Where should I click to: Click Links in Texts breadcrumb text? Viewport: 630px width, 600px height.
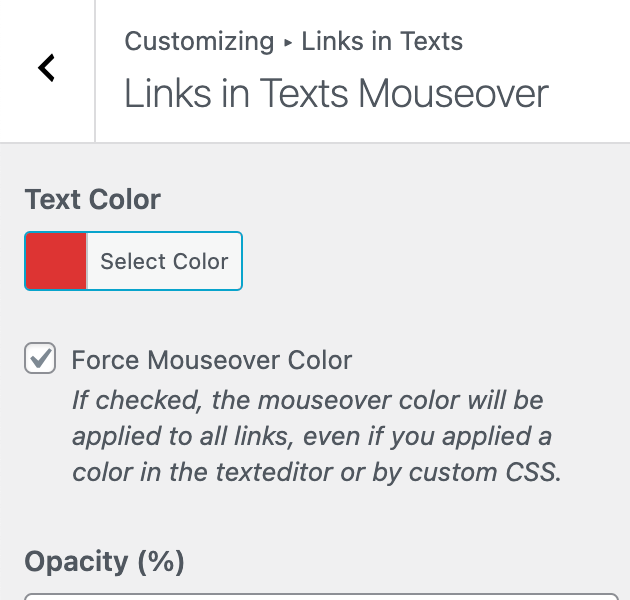[382, 42]
